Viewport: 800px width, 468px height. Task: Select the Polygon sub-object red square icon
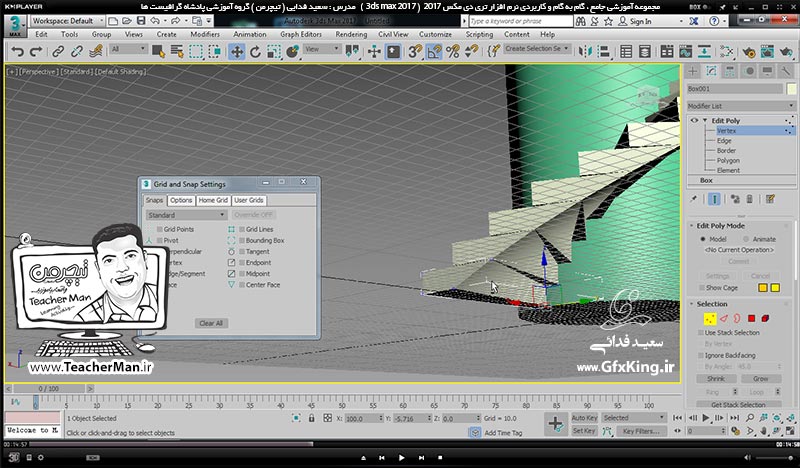(751, 318)
